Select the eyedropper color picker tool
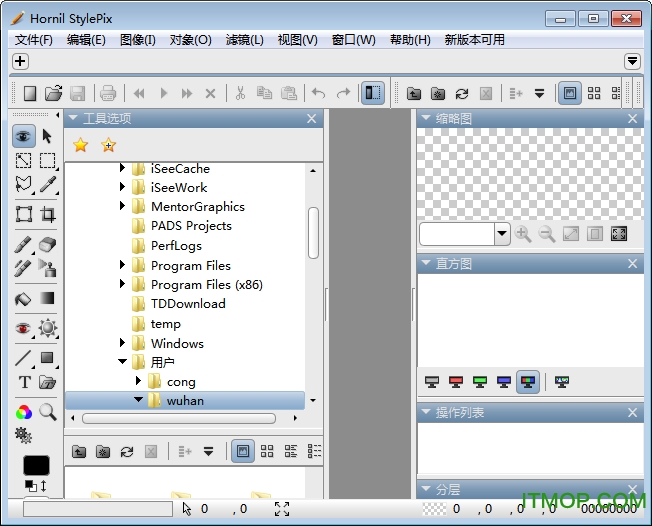 click(48, 184)
